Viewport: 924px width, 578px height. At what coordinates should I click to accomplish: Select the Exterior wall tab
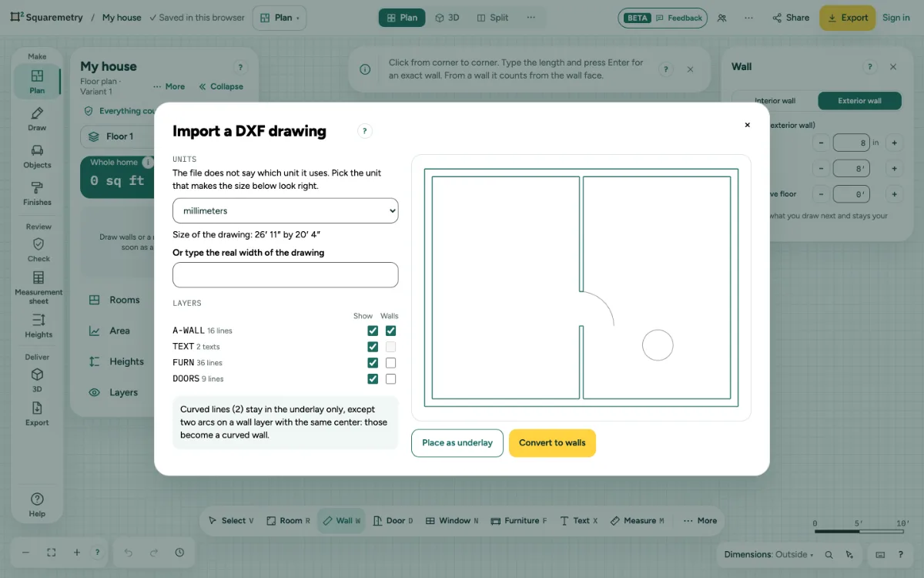(859, 101)
